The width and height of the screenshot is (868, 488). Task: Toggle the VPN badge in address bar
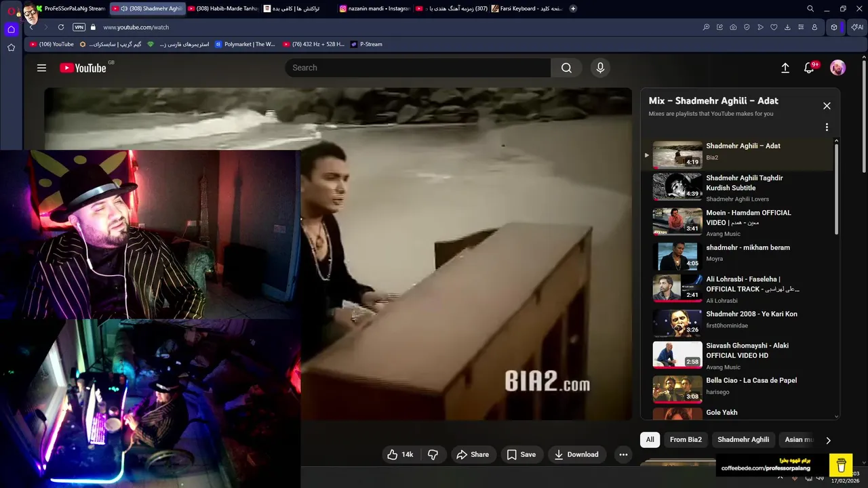point(79,27)
